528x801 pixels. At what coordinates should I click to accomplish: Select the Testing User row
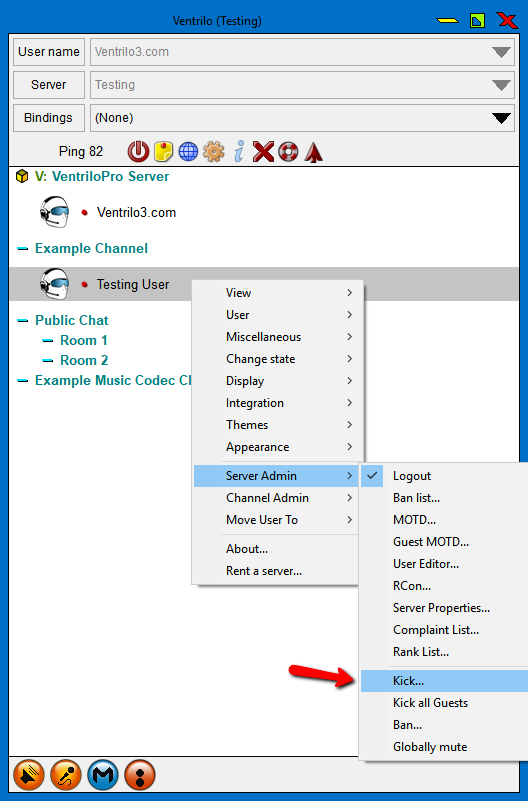263,284
